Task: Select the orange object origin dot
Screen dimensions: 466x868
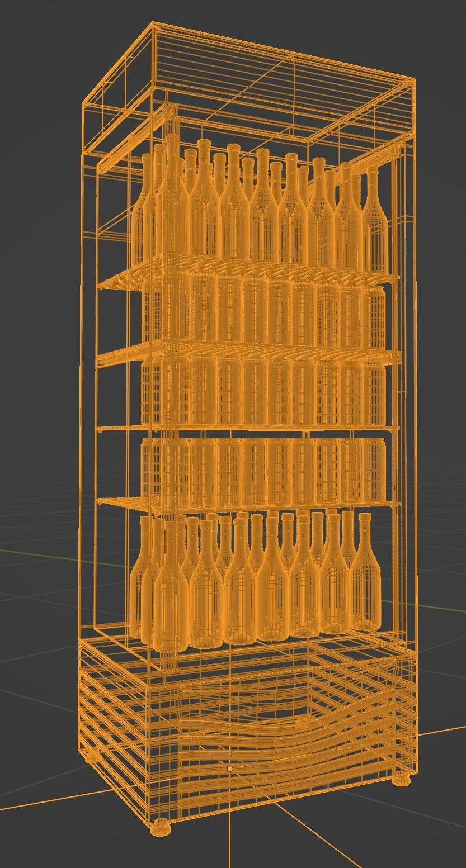Action: [x=229, y=769]
